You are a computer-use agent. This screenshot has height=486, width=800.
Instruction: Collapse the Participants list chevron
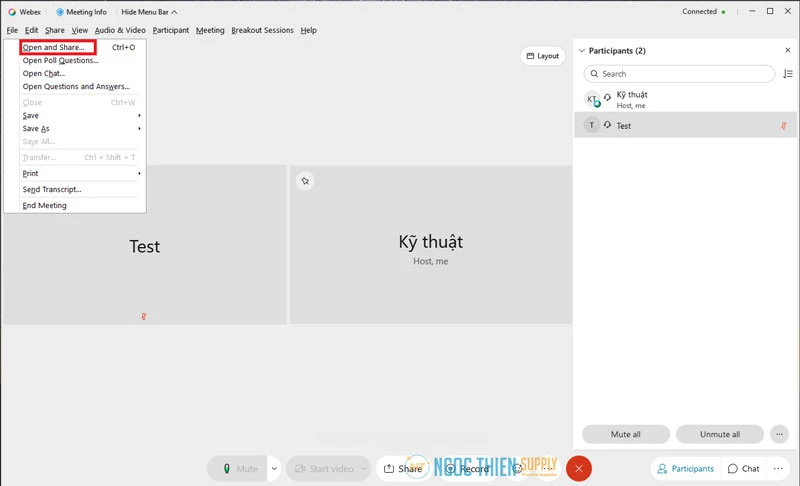[x=582, y=51]
